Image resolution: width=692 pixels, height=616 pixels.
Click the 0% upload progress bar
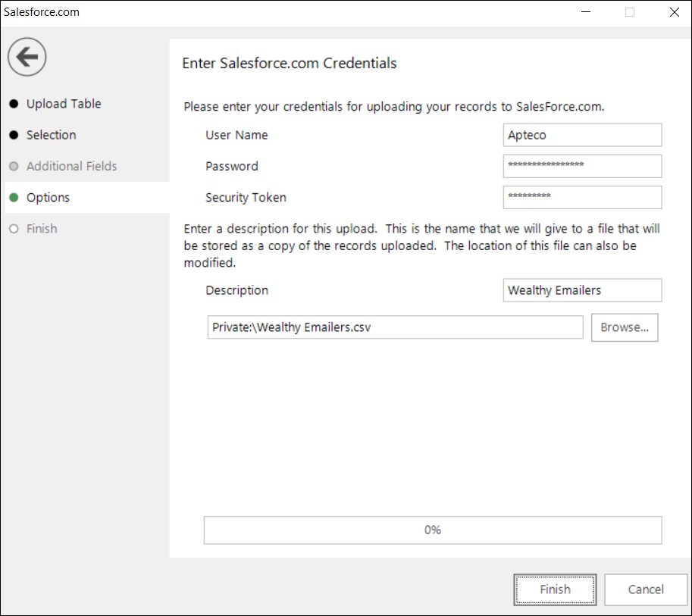pyautogui.click(x=433, y=530)
